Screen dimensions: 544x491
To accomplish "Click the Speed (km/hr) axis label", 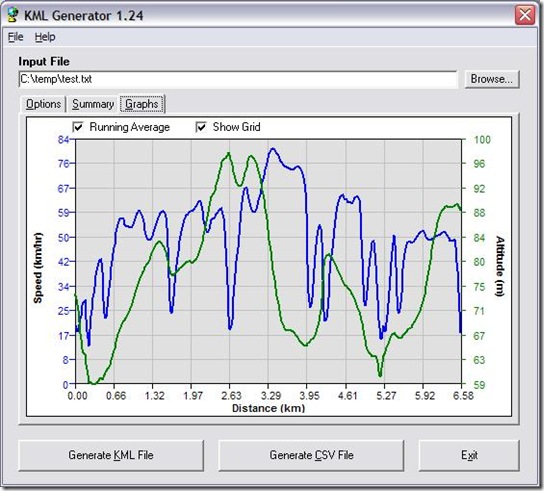I will click(38, 268).
